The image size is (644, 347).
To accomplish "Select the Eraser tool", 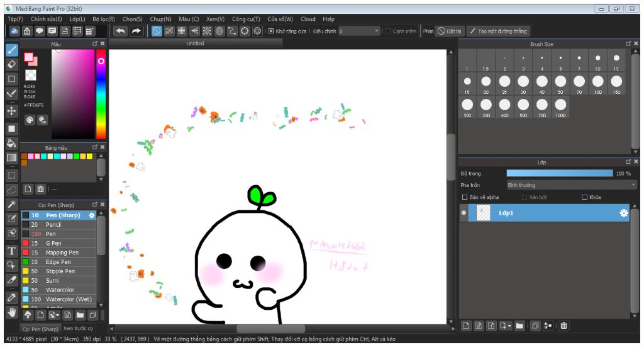I will (11, 64).
